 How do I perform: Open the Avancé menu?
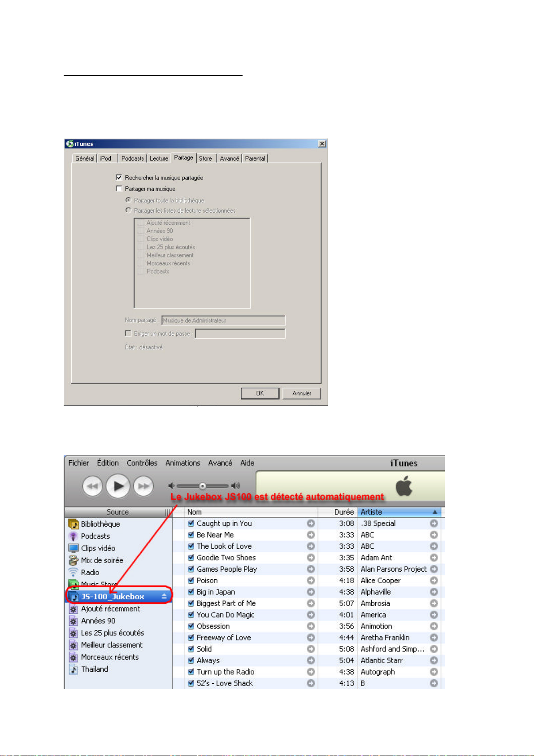coord(220,463)
